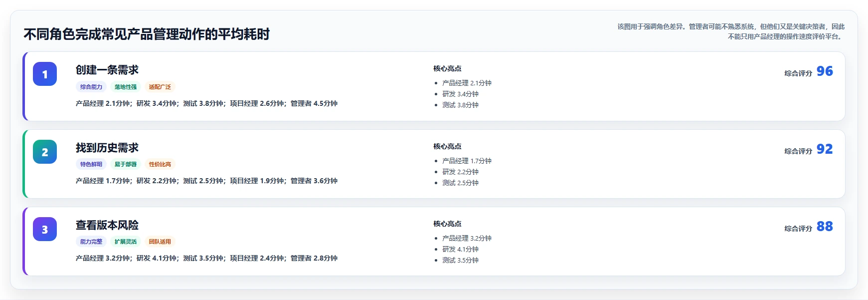The height and width of the screenshot is (300, 868).
Task: Select the 能力完整 tag
Action: [91, 242]
